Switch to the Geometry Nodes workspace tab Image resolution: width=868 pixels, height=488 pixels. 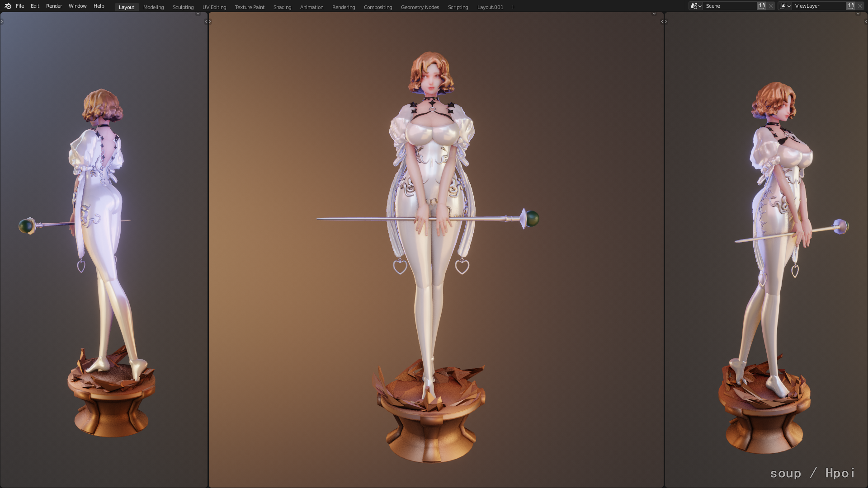[x=420, y=7]
